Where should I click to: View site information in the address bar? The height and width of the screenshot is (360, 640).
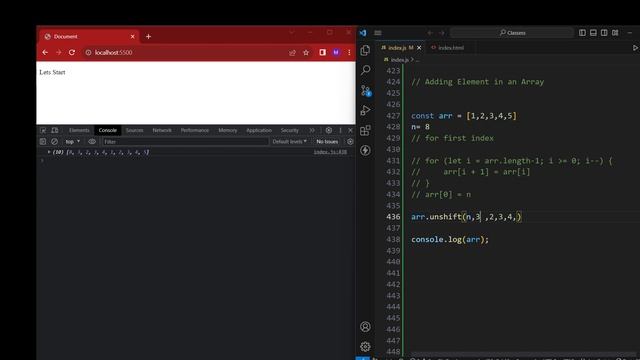88,53
